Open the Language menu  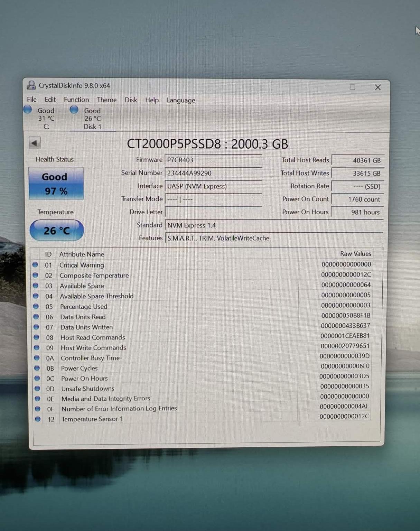point(181,100)
